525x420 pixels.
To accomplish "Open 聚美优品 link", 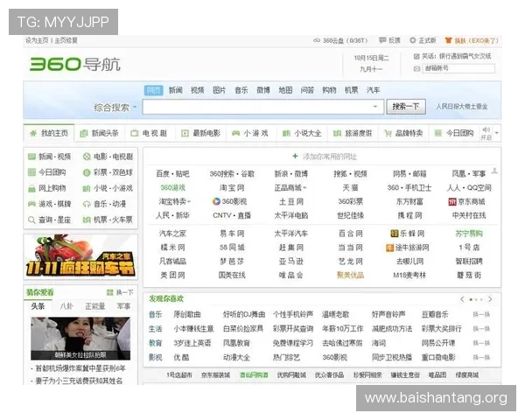I will pos(350,276).
